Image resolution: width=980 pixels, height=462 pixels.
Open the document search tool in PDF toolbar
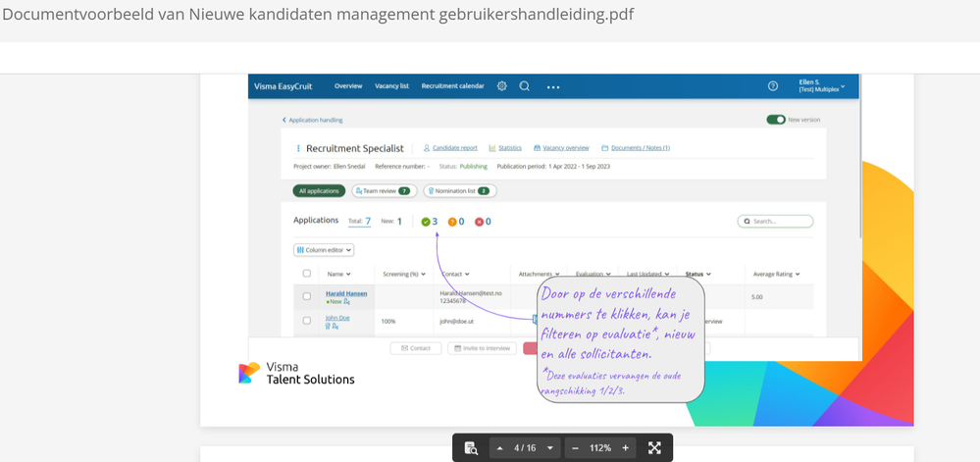point(471,447)
